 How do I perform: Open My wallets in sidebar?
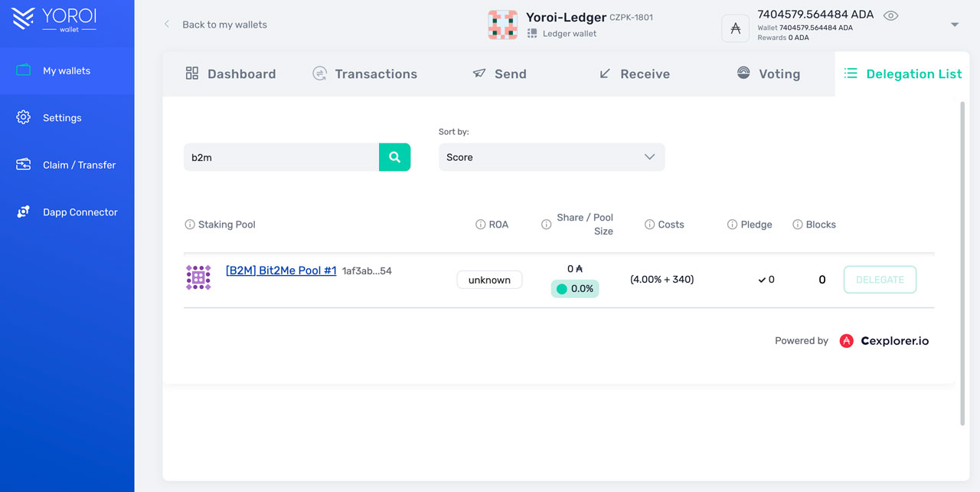click(67, 71)
